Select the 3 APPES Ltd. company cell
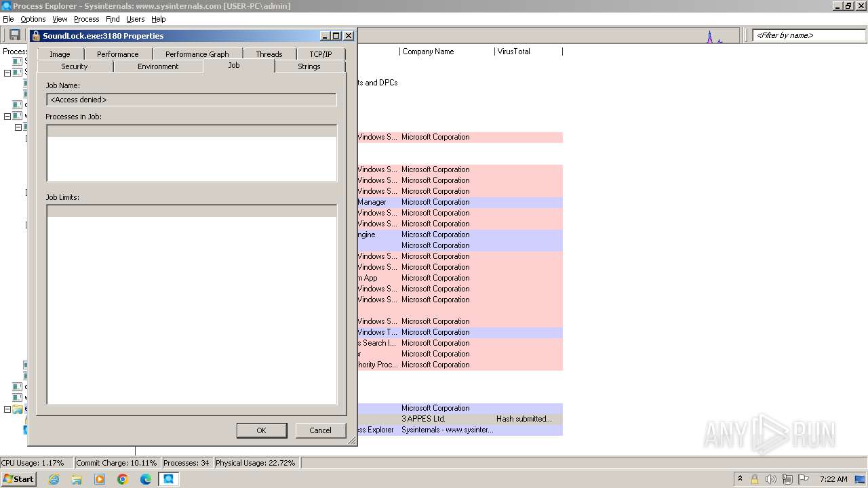Viewport: 868px width, 488px height. [423, 419]
